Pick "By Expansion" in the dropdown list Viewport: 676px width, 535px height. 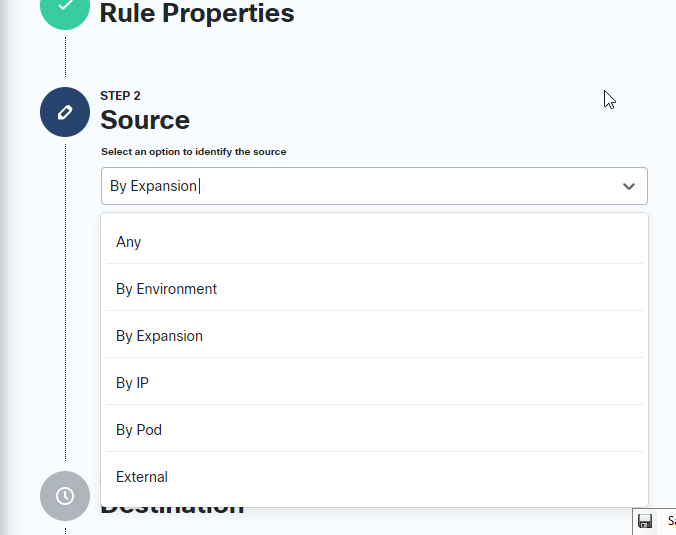(159, 336)
